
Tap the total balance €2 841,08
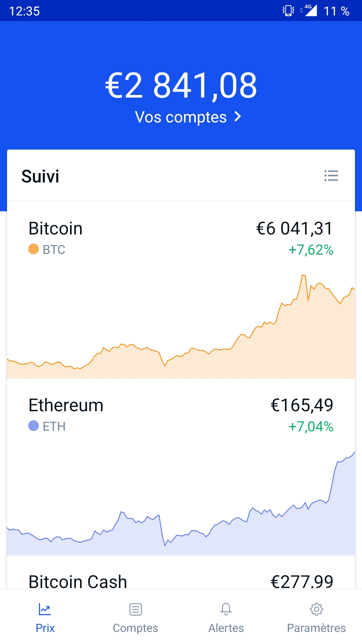[x=181, y=86]
